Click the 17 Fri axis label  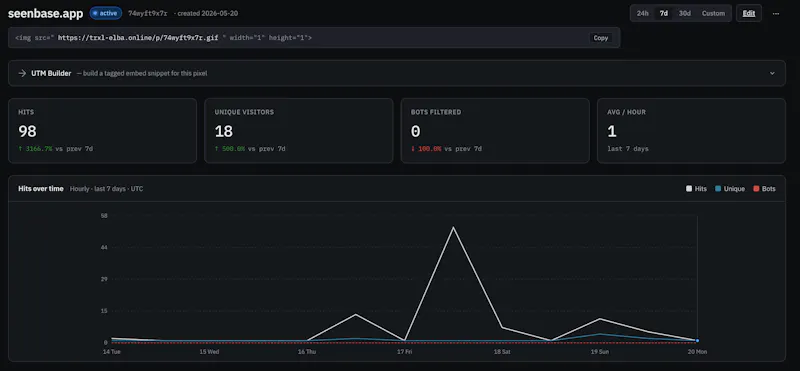(x=405, y=352)
